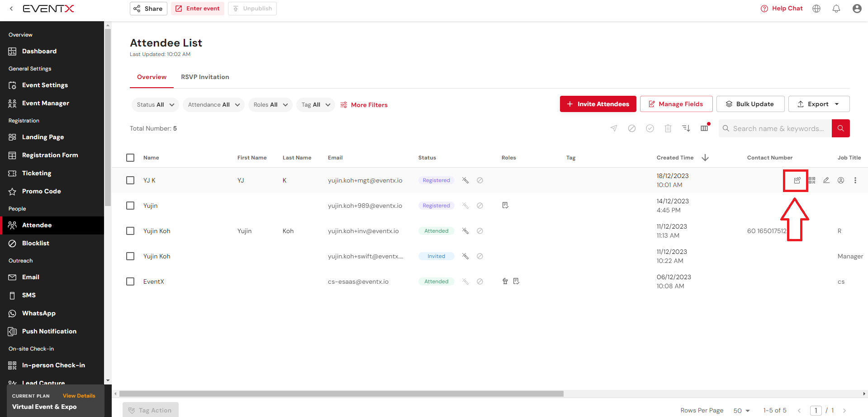This screenshot has width=868, height=417.
Task: Click the QR code icon in YJ K row
Action: click(812, 180)
